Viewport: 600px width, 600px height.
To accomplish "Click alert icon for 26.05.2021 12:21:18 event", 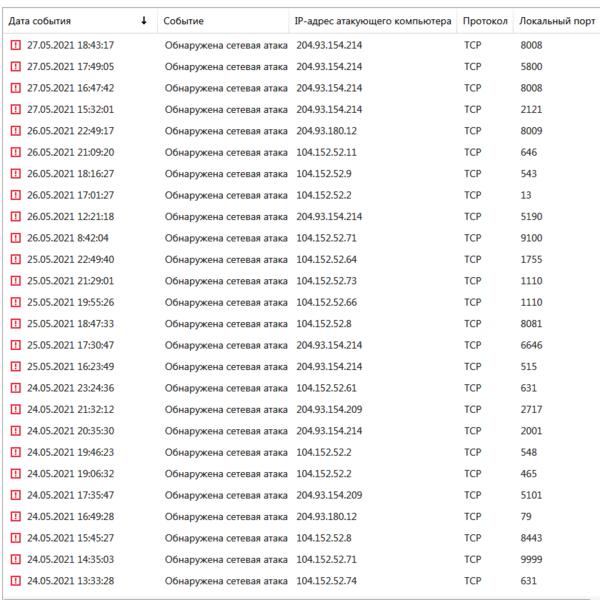I will click(15, 217).
